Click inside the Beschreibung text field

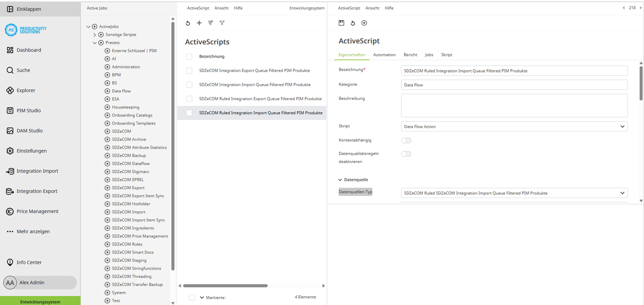coord(513,105)
